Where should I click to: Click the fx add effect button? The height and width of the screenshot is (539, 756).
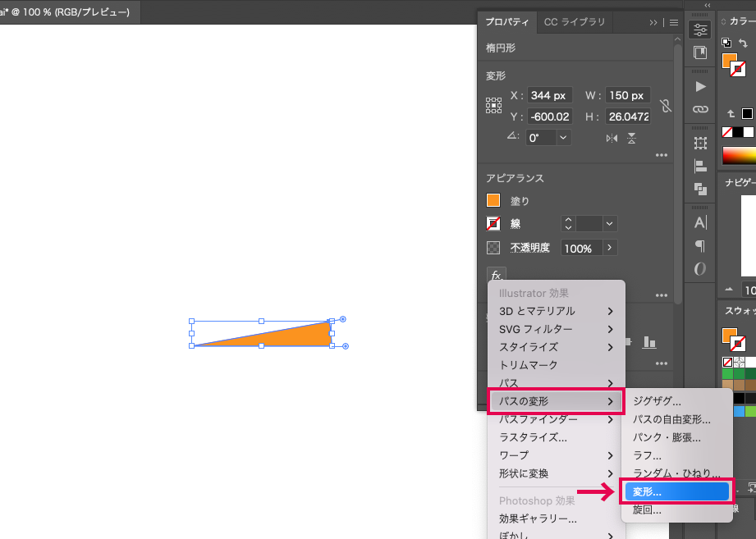coord(496,276)
